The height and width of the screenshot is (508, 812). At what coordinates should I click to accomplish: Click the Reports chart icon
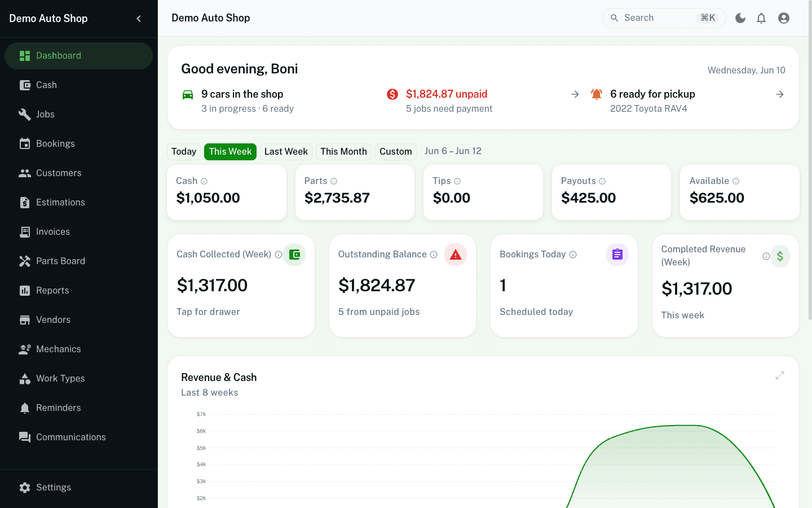(x=25, y=291)
